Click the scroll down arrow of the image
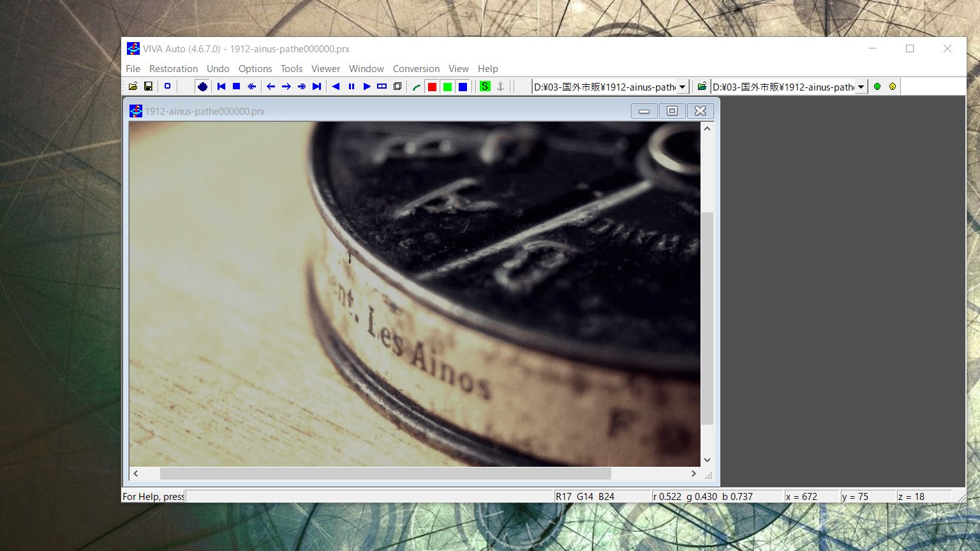 tap(707, 460)
